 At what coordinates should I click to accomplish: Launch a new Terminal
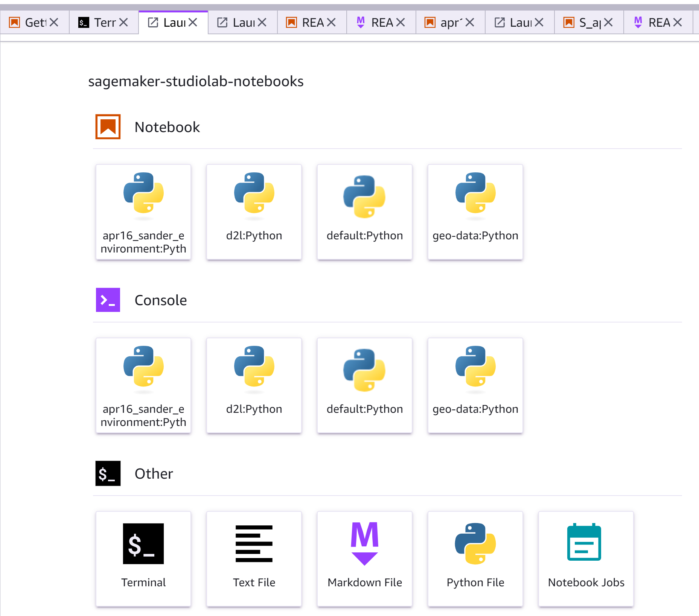coord(143,559)
